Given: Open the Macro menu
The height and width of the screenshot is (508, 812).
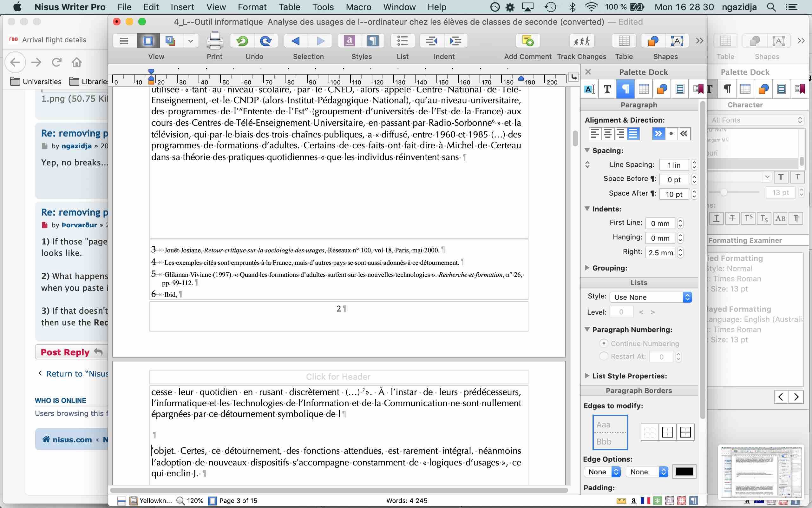Looking at the screenshot, I should click(358, 7).
